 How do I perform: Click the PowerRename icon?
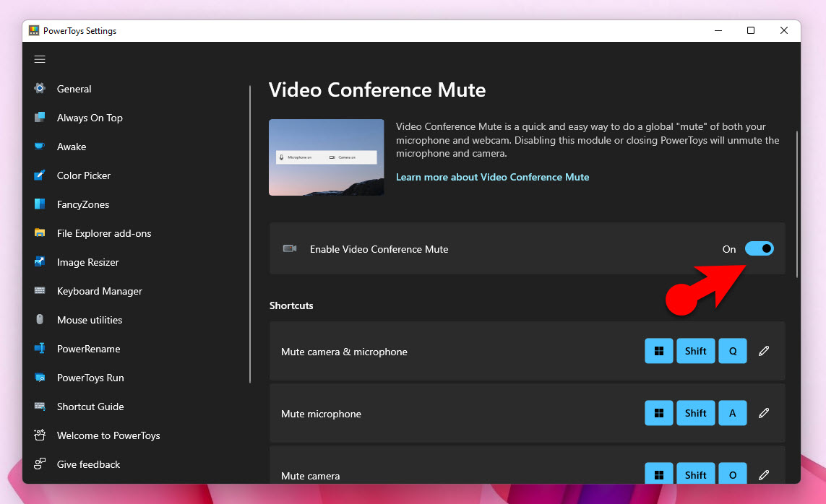40,348
